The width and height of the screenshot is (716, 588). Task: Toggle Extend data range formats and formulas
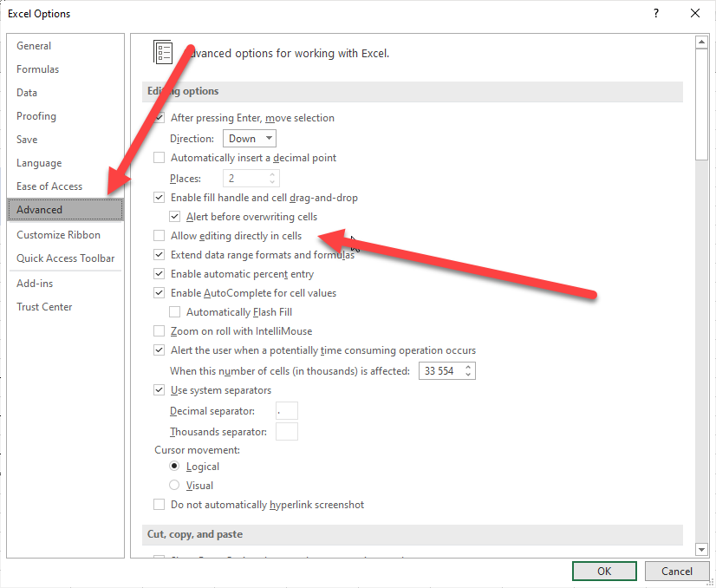[159, 254]
